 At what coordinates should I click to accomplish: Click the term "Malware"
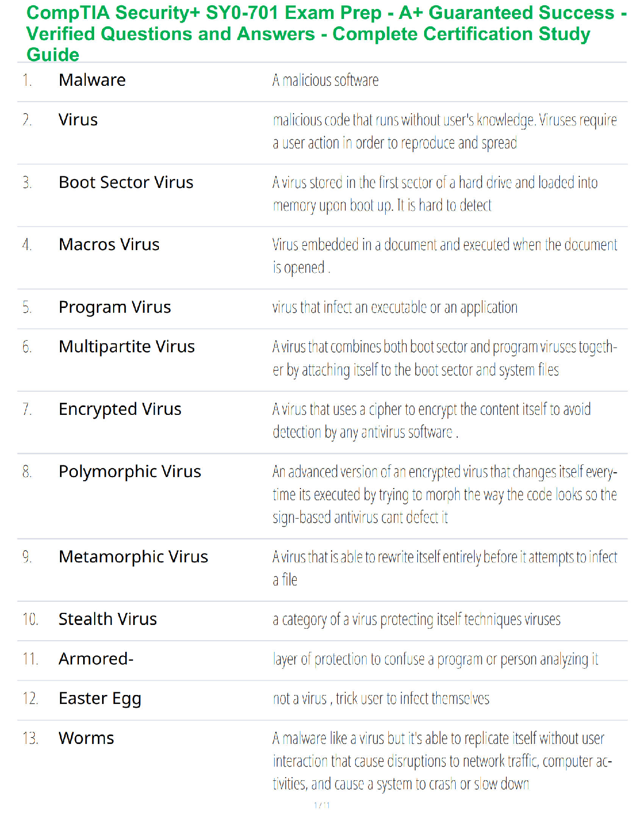point(92,80)
